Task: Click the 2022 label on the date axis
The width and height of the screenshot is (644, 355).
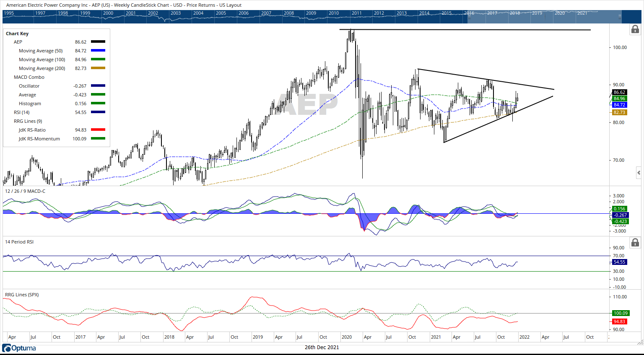Action: [x=525, y=337]
